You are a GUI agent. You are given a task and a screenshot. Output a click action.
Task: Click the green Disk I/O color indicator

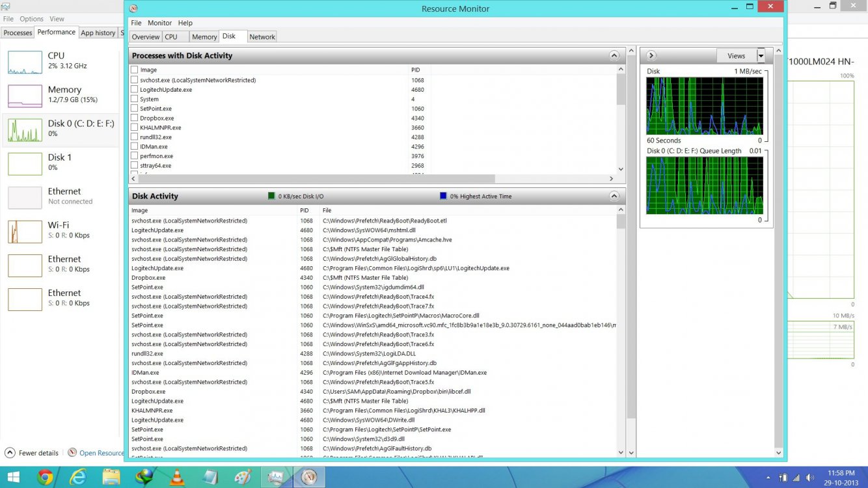coord(272,196)
